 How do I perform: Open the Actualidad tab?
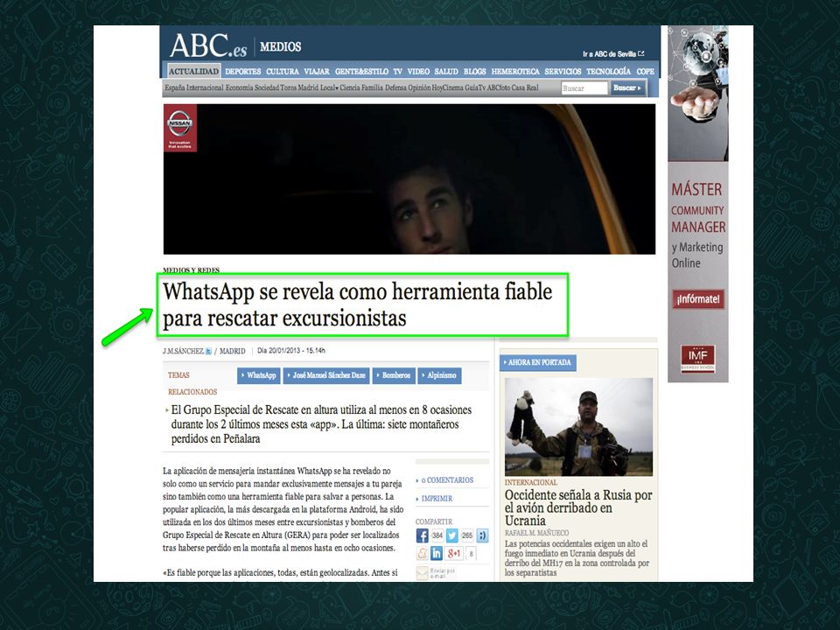[x=193, y=71]
